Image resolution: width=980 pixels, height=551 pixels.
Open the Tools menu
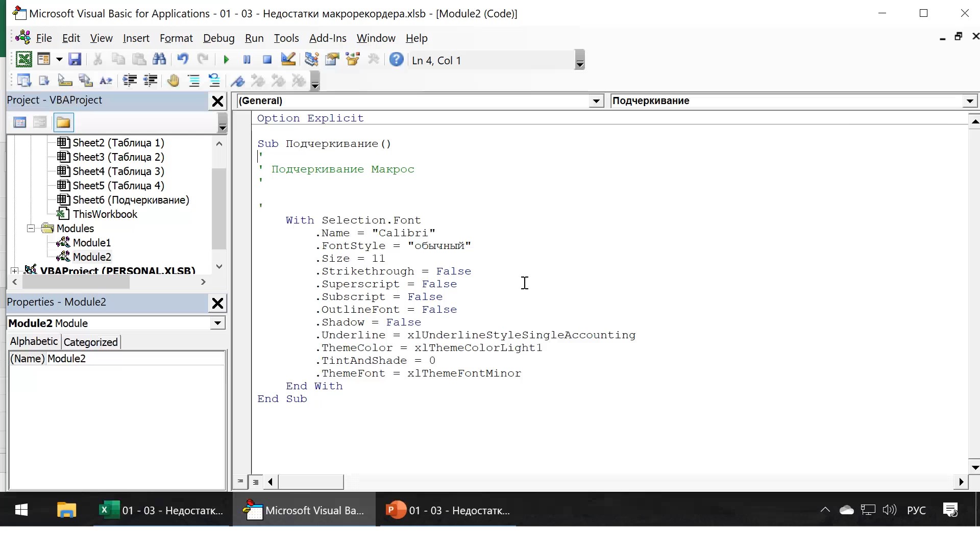pos(286,38)
